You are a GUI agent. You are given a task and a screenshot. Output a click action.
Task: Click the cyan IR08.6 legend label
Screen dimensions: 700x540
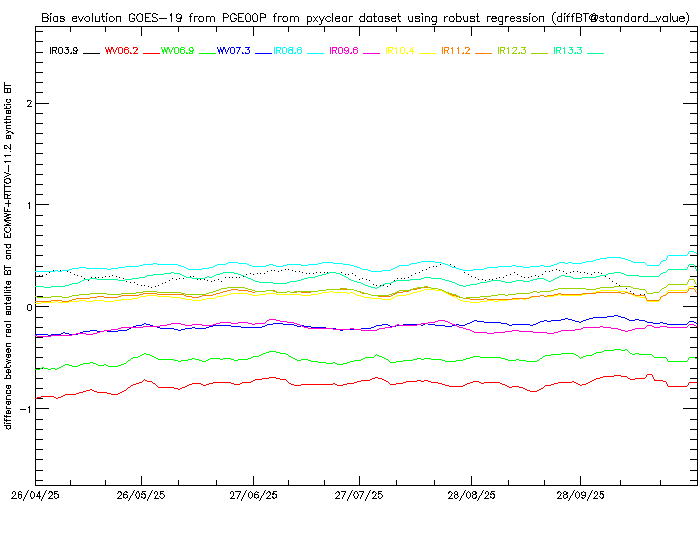point(289,50)
